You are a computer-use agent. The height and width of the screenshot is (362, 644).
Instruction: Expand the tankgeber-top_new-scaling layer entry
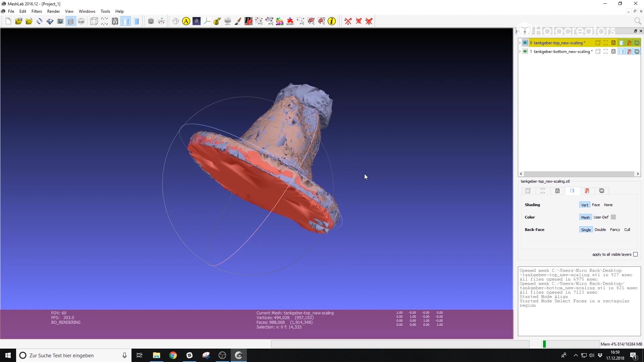[x=520, y=43]
